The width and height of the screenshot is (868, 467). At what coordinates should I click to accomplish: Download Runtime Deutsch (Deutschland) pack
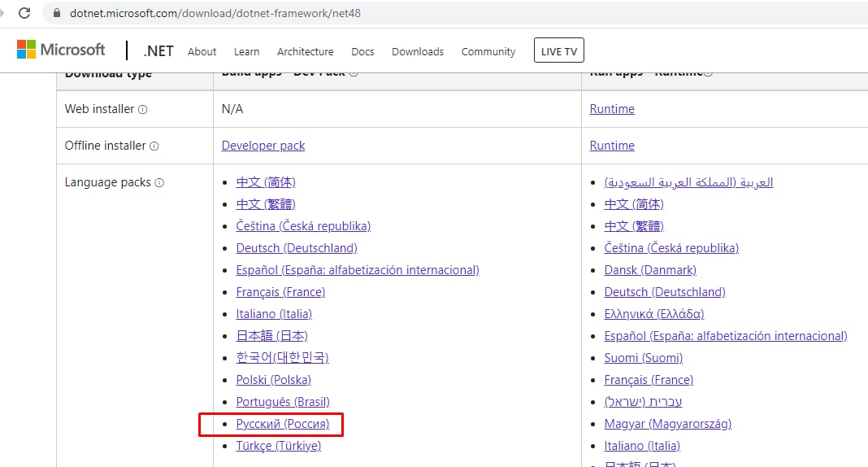pyautogui.click(x=665, y=292)
